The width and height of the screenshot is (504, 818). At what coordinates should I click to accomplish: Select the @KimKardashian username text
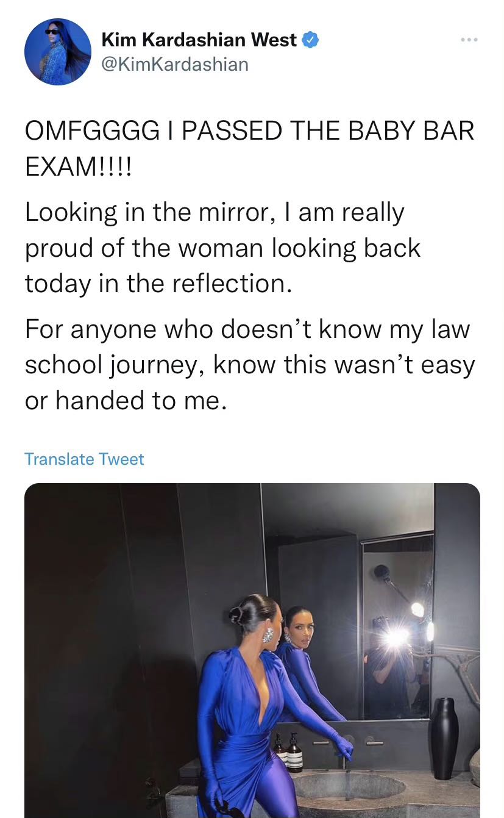[175, 63]
